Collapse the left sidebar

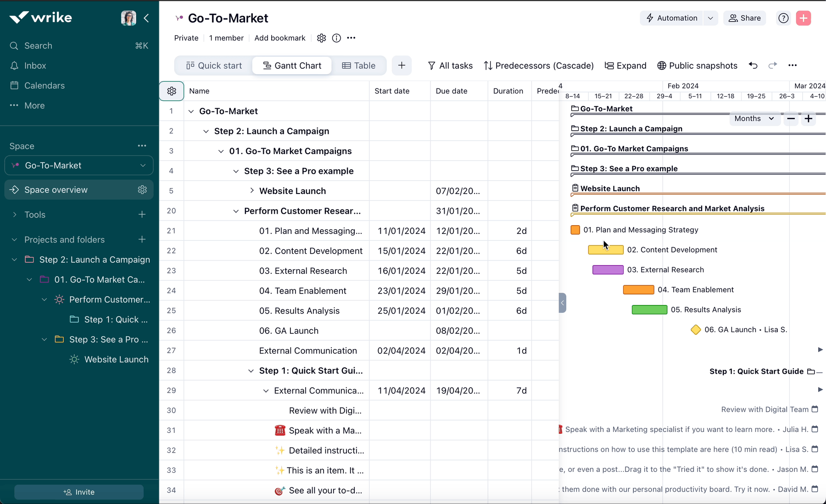pos(146,18)
